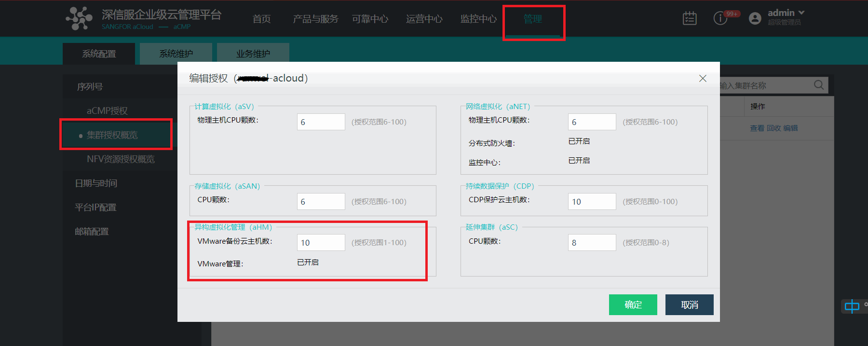
Task: Click the CDP保护云主机数 input field
Action: point(592,201)
